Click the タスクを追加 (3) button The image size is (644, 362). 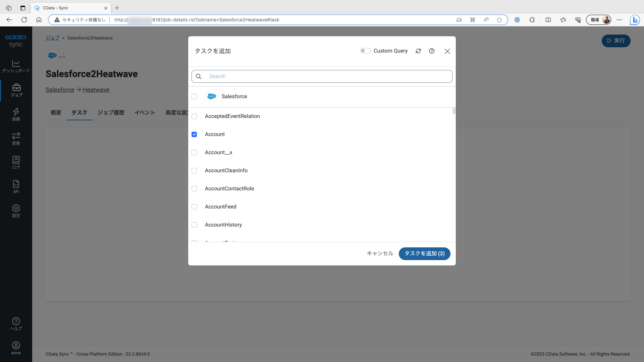click(424, 253)
